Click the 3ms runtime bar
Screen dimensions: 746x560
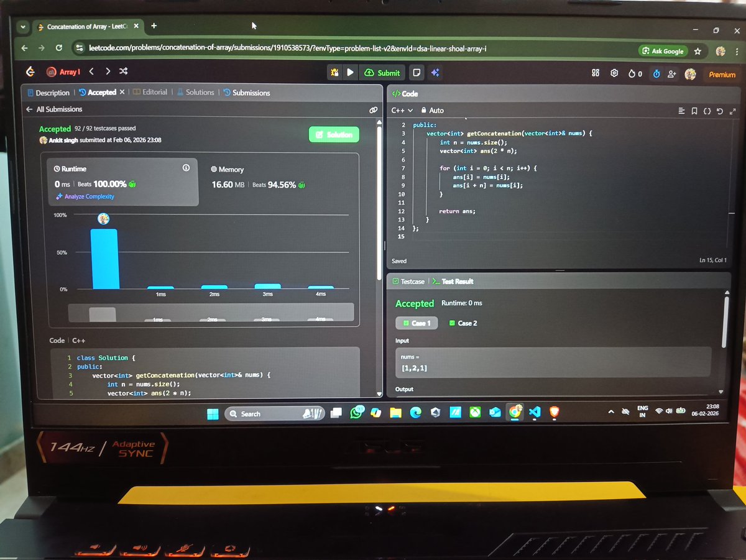(x=267, y=287)
